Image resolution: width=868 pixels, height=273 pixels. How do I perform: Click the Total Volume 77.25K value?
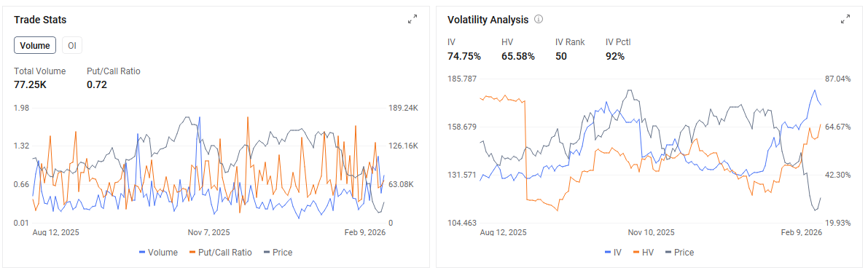pos(30,84)
